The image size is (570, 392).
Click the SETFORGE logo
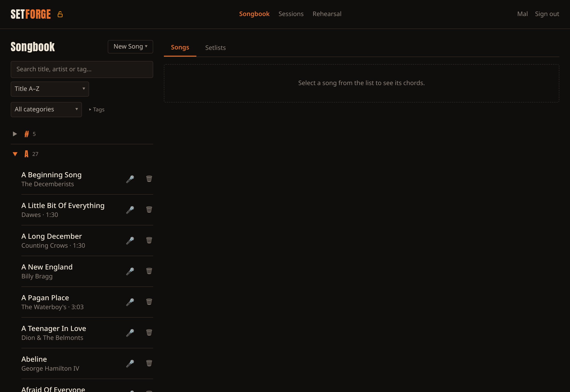coord(31,14)
